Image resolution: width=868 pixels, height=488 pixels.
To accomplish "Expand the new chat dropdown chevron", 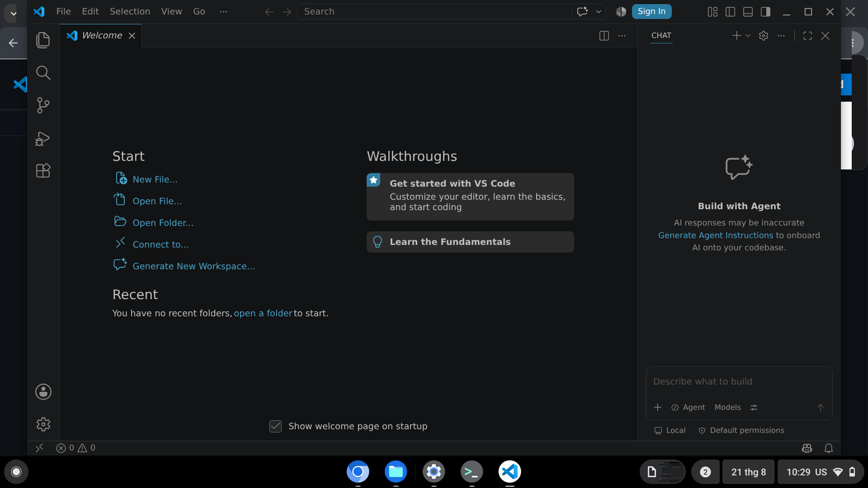I will 748,36.
